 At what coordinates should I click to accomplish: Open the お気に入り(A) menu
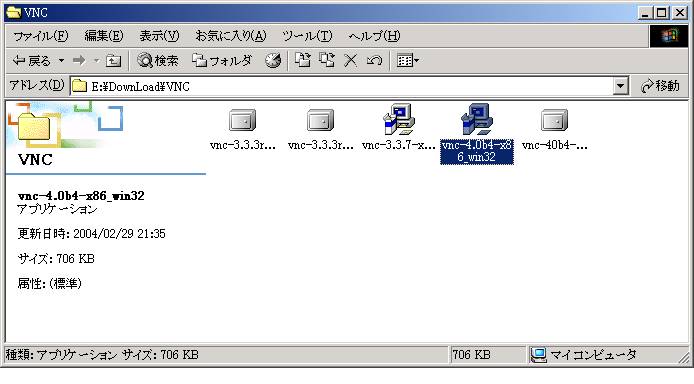tap(231, 36)
